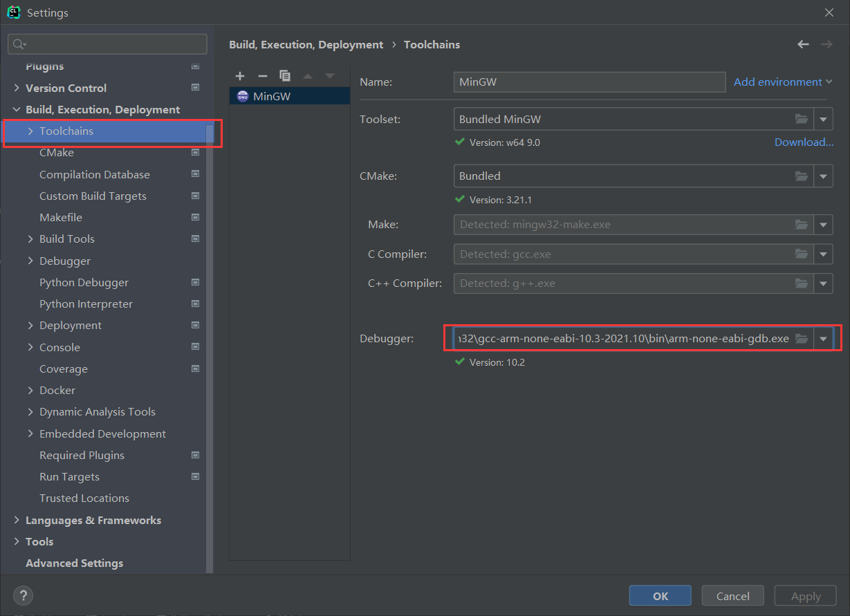
Task: Go back with the left arrow
Action: pyautogui.click(x=803, y=44)
